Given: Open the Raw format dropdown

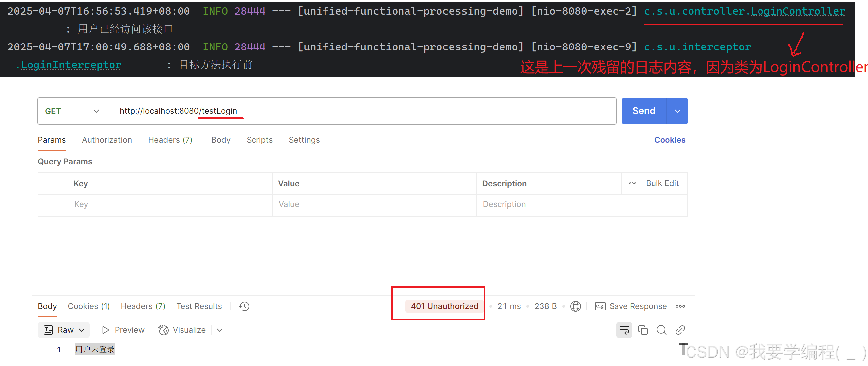Looking at the screenshot, I should pyautogui.click(x=64, y=330).
